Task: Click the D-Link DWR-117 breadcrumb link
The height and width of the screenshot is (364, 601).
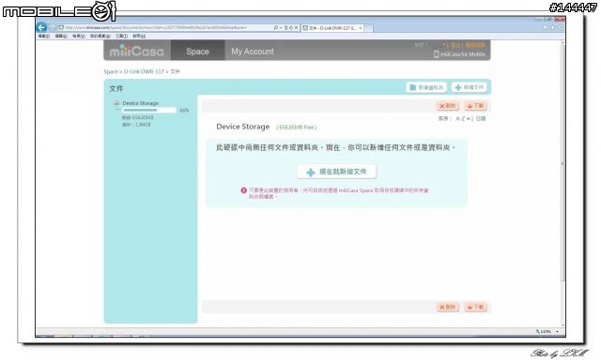Action: pyautogui.click(x=144, y=71)
